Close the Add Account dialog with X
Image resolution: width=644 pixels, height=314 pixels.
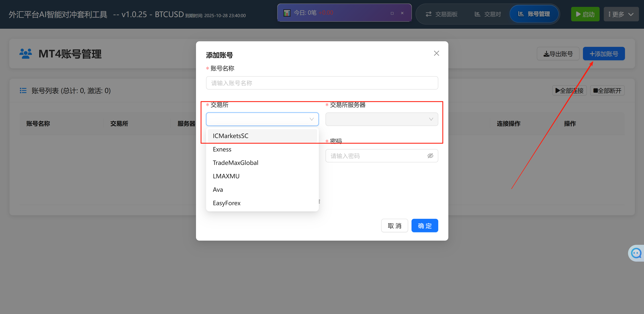pos(436,53)
